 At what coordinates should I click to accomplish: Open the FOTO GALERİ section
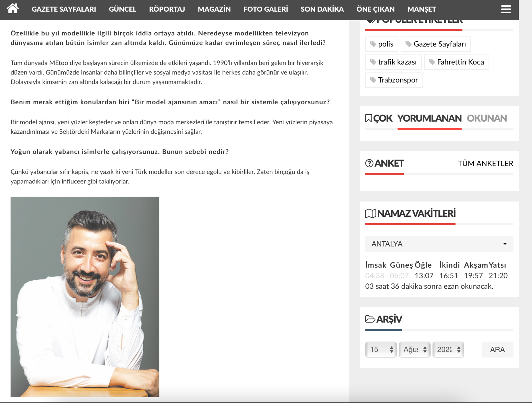click(265, 9)
